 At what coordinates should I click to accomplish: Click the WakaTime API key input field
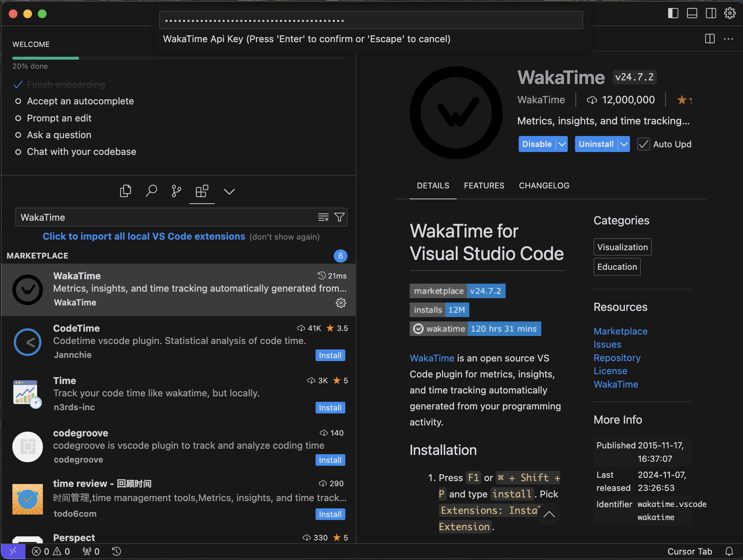(371, 20)
